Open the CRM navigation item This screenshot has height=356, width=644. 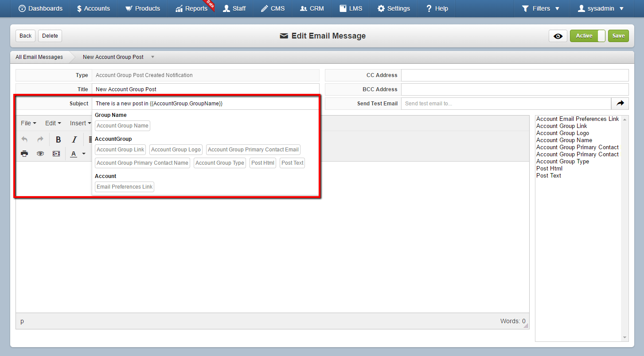coord(312,8)
